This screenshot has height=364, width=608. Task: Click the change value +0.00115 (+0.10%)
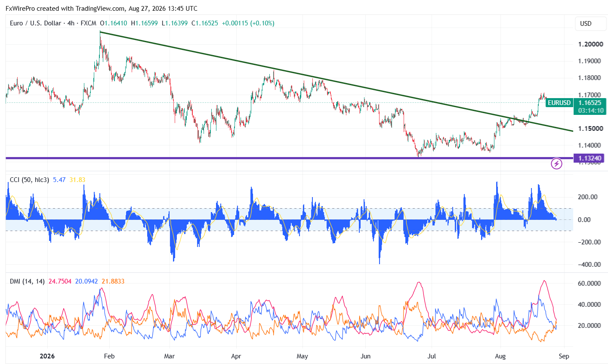pyautogui.click(x=248, y=23)
